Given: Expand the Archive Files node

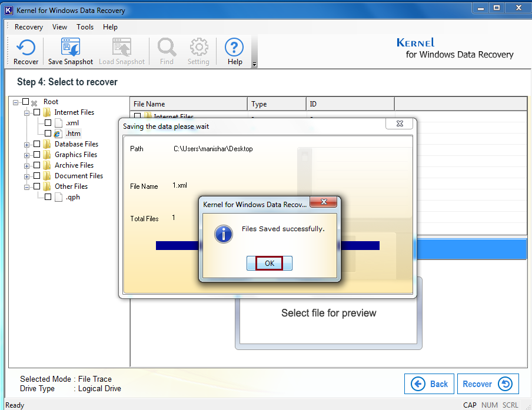Looking at the screenshot, I should (x=27, y=166).
